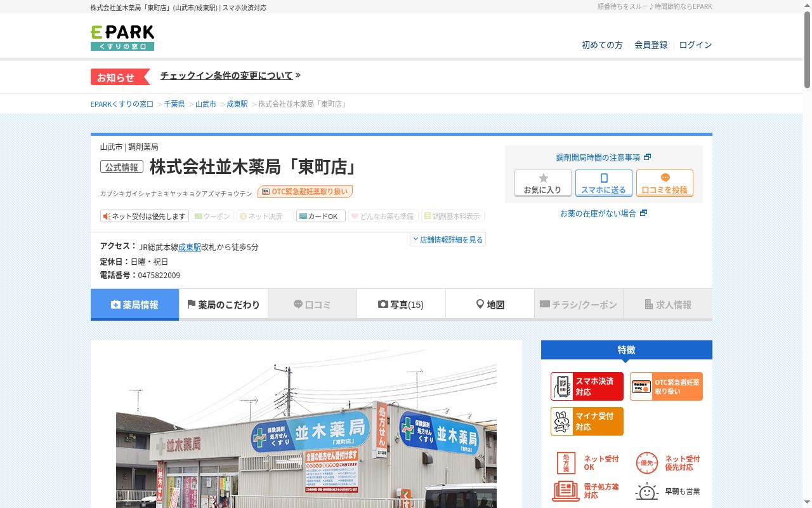This screenshot has width=812, height=508.
Task: Click the クーポン tag
Action: pos(213,216)
